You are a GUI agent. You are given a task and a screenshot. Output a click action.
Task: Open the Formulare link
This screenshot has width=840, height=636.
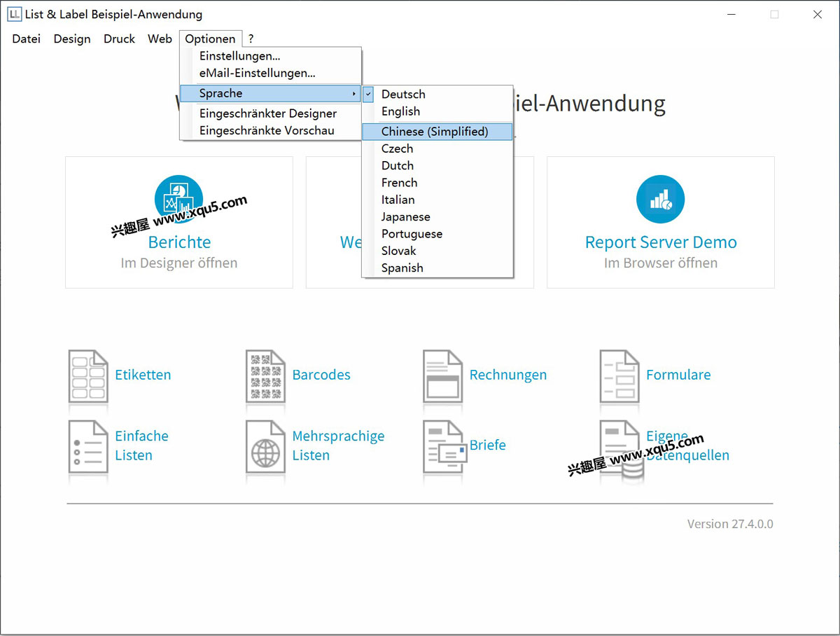[678, 375]
